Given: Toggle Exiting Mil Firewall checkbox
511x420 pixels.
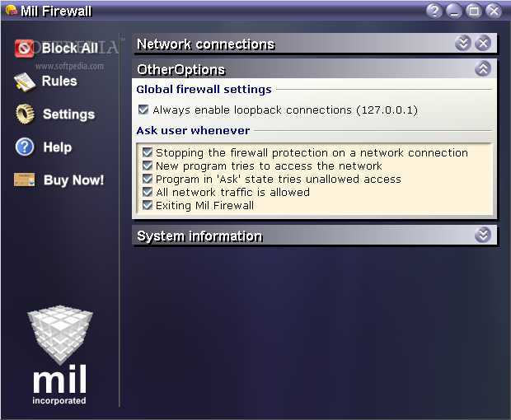Looking at the screenshot, I should pos(148,205).
